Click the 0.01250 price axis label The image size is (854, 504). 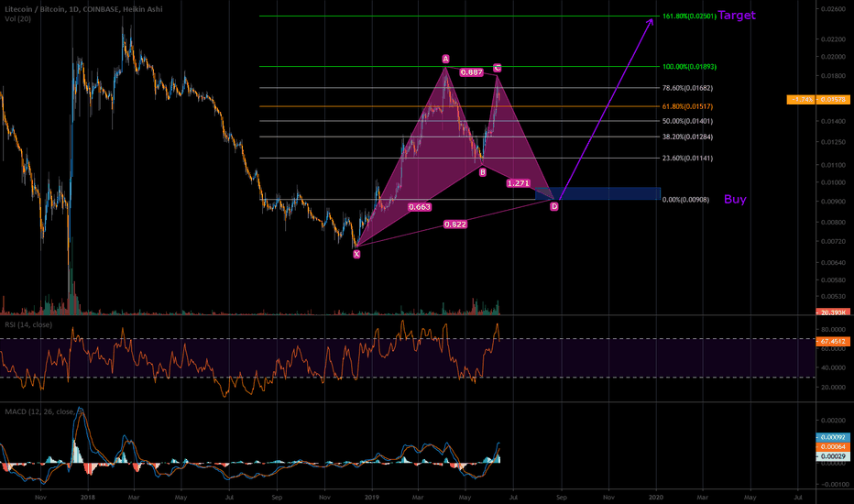[x=833, y=142]
